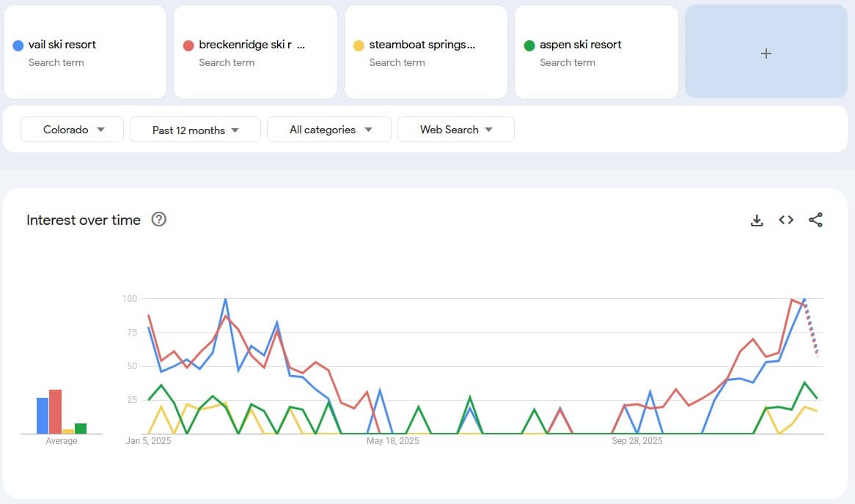The height and width of the screenshot is (504, 855).
Task: Click the red dot beside breckenridge term
Action: click(188, 45)
